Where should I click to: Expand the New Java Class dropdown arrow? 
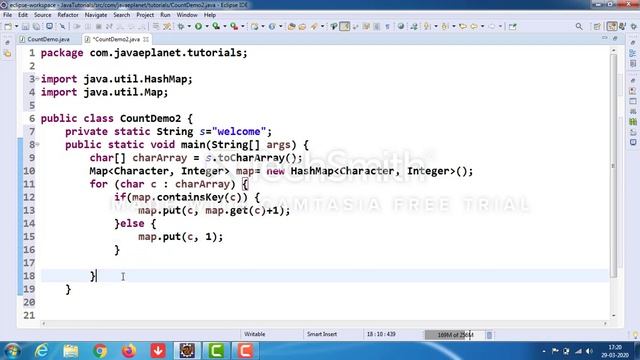pyautogui.click(x=280, y=27)
